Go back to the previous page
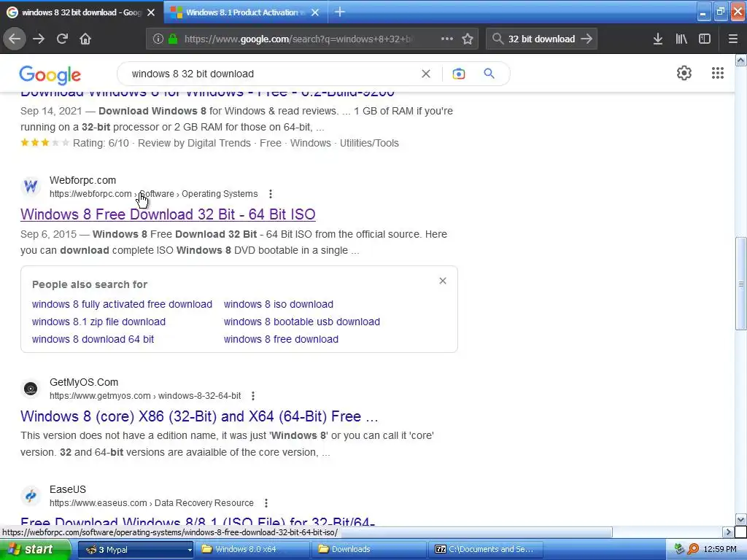Viewport: 747px width, 560px height. pyautogui.click(x=15, y=39)
